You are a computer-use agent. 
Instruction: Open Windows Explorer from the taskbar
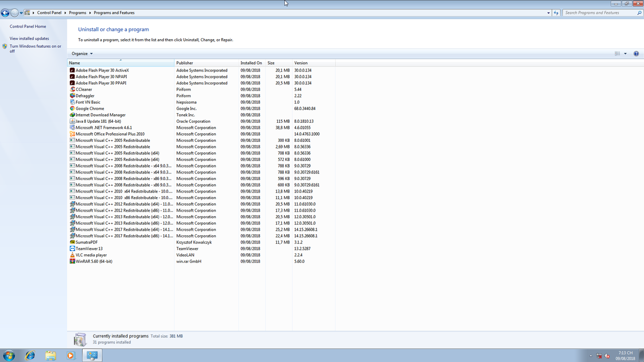pos(50,355)
